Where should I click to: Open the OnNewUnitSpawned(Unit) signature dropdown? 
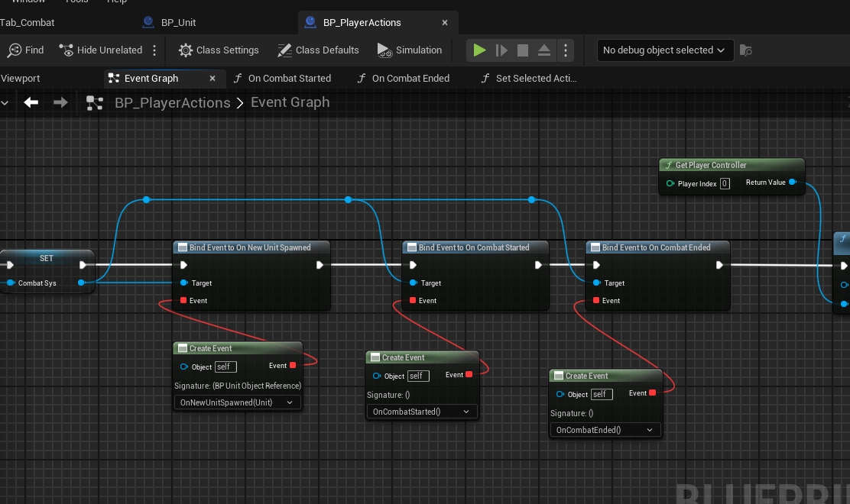tap(237, 402)
